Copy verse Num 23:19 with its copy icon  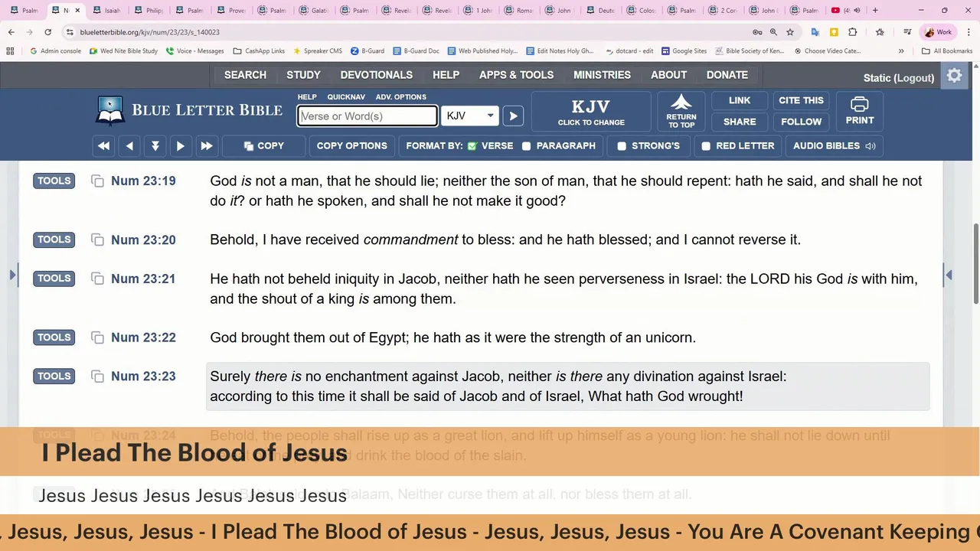(x=97, y=181)
